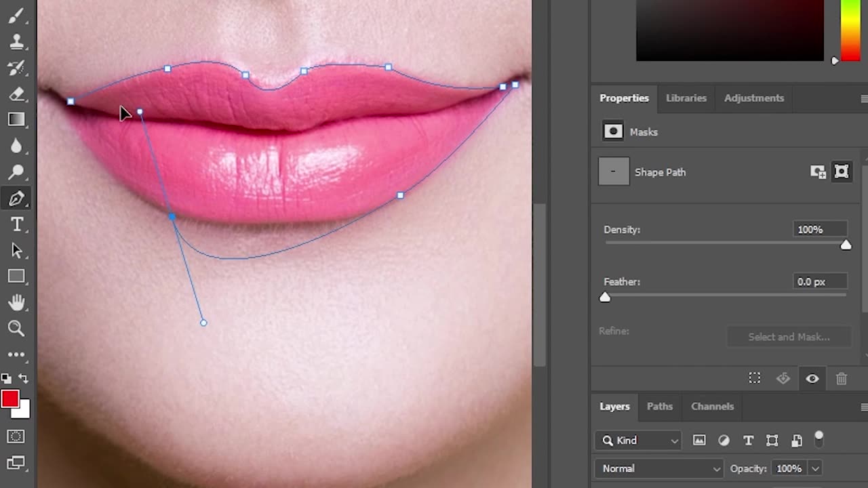Open the Edit Toolbar three-dots menu
The image size is (868, 488).
point(16,354)
